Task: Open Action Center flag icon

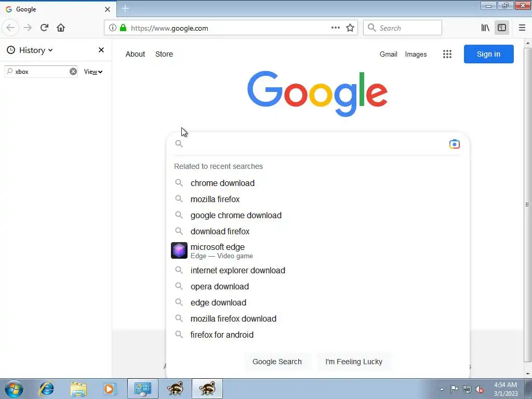Action: pyautogui.click(x=454, y=389)
